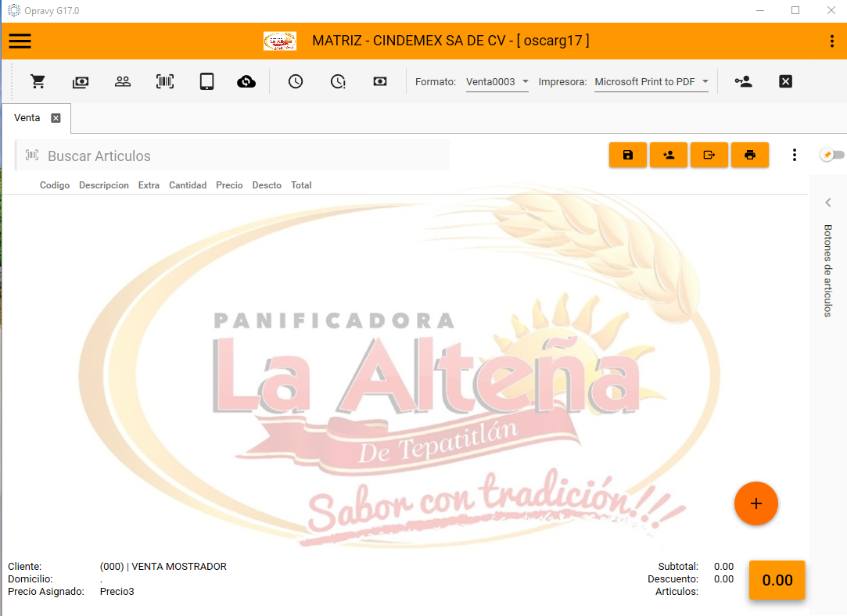Screen dimensions: 847x616
Task: Click the Precio Asignado: label
Action: pos(46,591)
